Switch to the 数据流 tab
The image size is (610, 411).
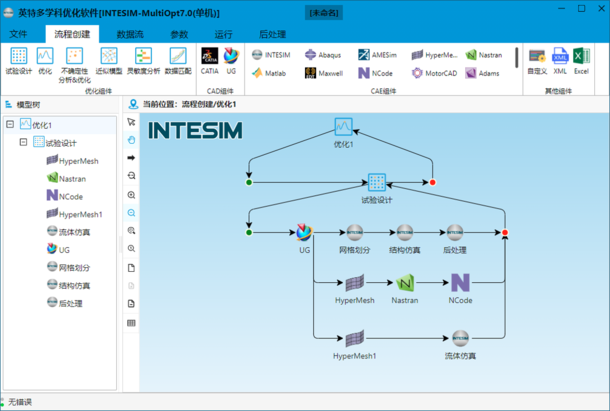coord(130,34)
